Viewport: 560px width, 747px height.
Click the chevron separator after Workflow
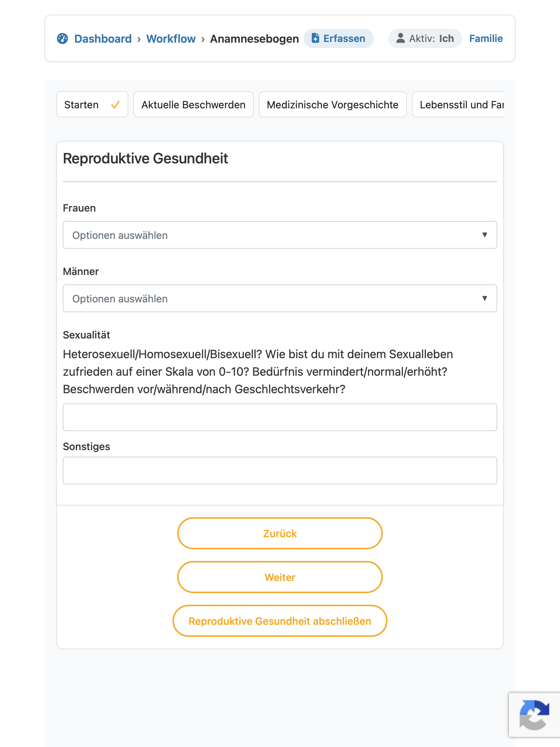(x=203, y=39)
